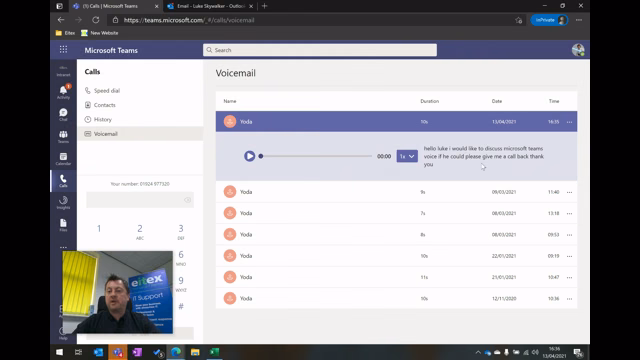Add this page to browser favorites
Screen dimensions: 640x360
point(518,20)
